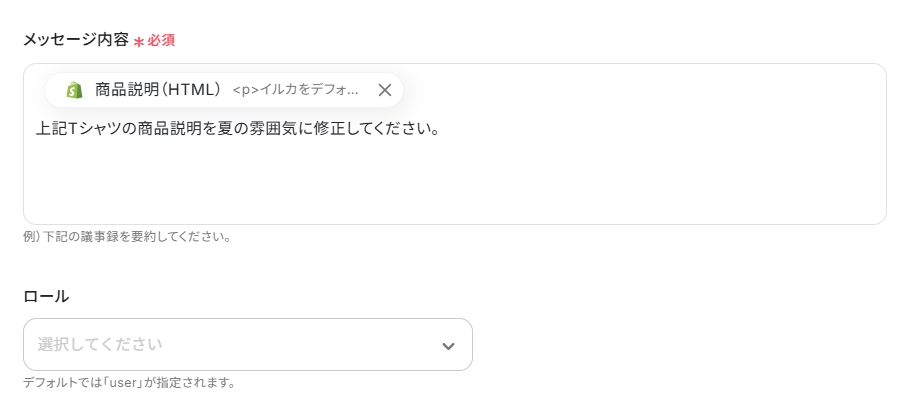Click empty space right of the chip
This screenshot has width=915, height=415.
(640, 90)
